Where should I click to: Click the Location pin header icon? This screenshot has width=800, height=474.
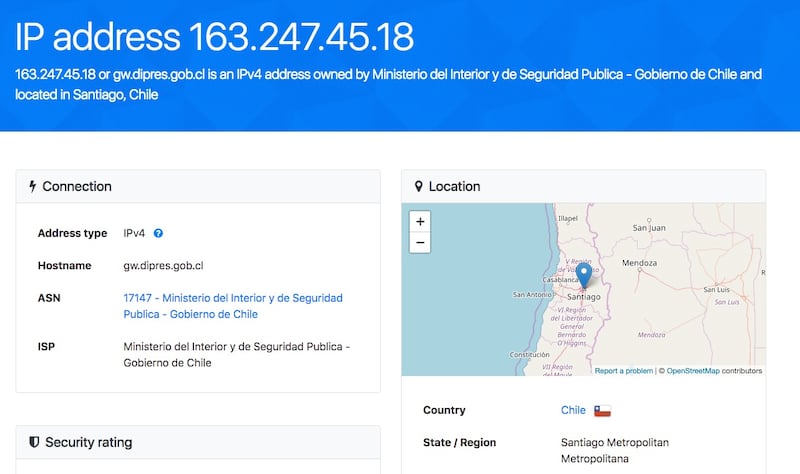[x=418, y=186]
